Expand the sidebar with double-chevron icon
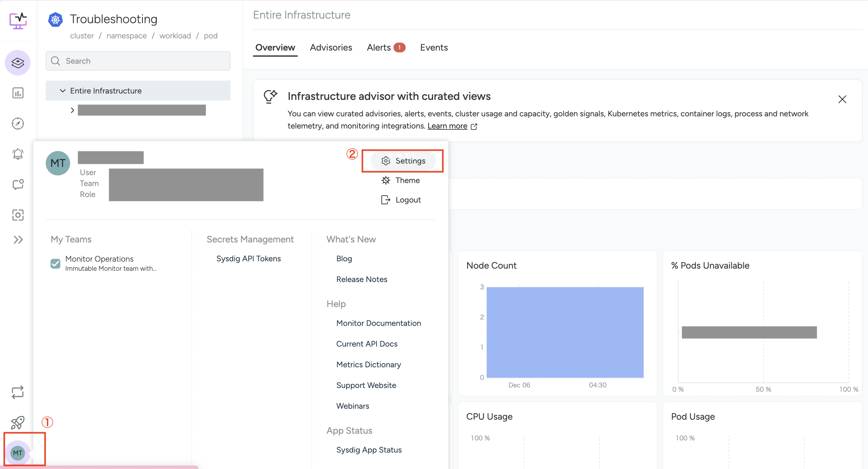This screenshot has height=469, width=868. click(x=18, y=240)
